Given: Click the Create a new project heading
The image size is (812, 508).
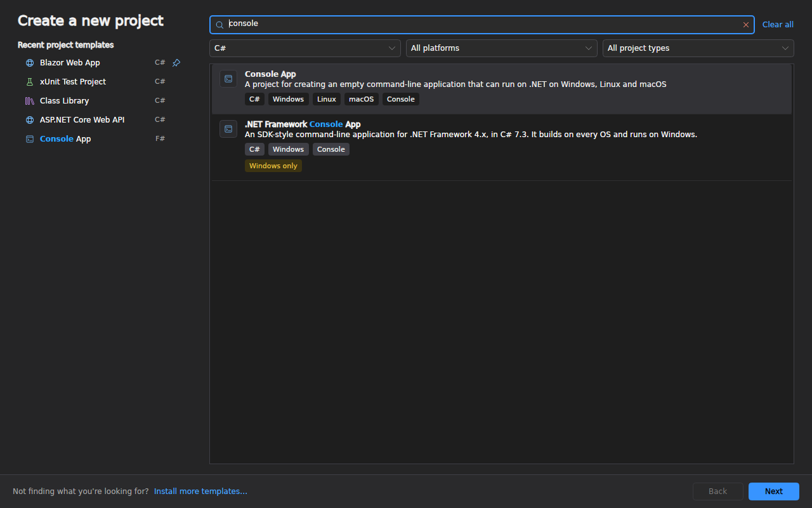Looking at the screenshot, I should [x=91, y=21].
